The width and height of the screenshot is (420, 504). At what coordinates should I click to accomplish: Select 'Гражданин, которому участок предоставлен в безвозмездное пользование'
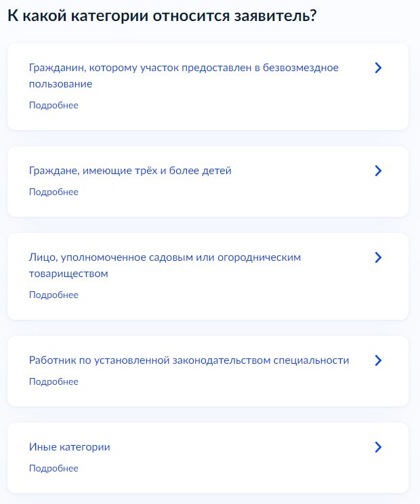point(184,76)
